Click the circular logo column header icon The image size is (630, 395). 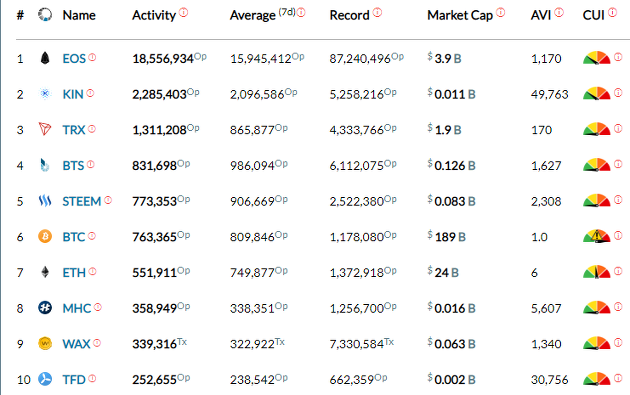[45, 14]
